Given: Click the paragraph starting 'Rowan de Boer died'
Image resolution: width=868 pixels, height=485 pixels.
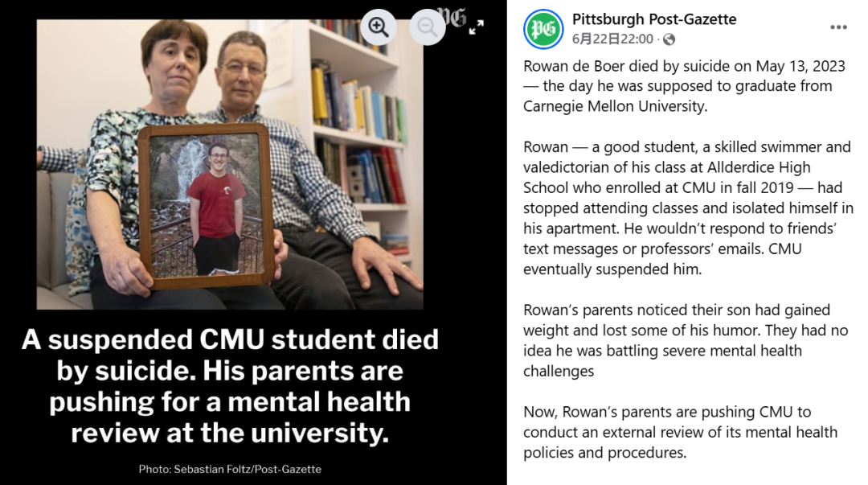Looking at the screenshot, I should coord(684,86).
